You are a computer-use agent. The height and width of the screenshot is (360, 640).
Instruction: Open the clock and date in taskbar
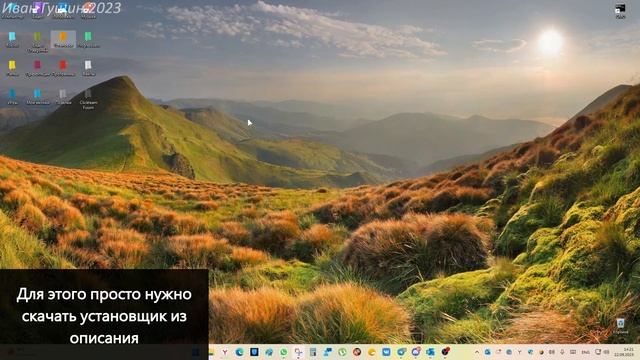tap(625, 352)
